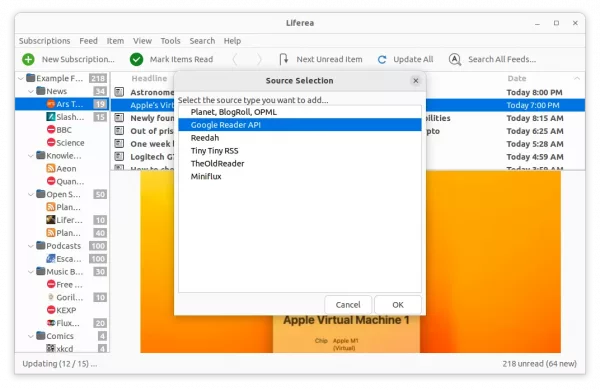Click the Science feed error icon
Screen dimensions: 600x390
[x=51, y=142]
